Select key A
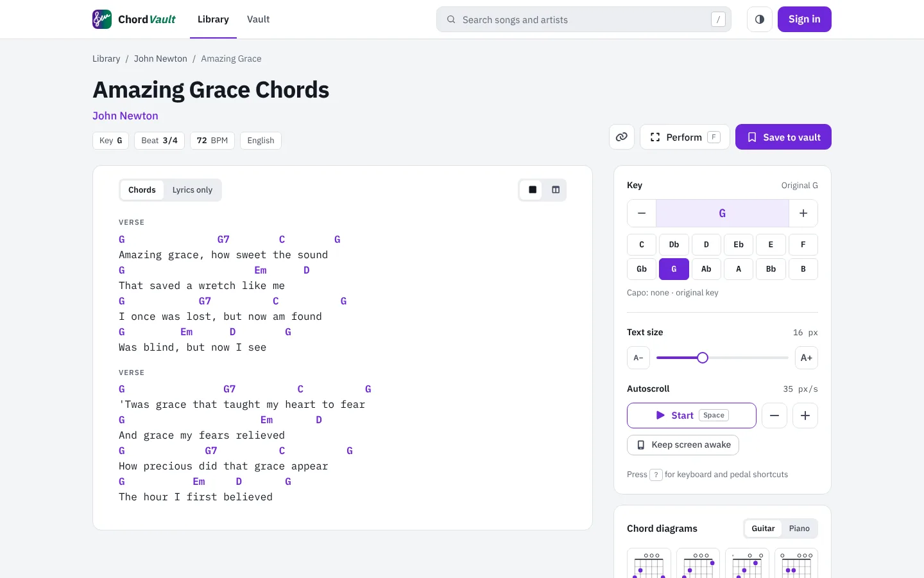924x578 pixels. [739, 269]
